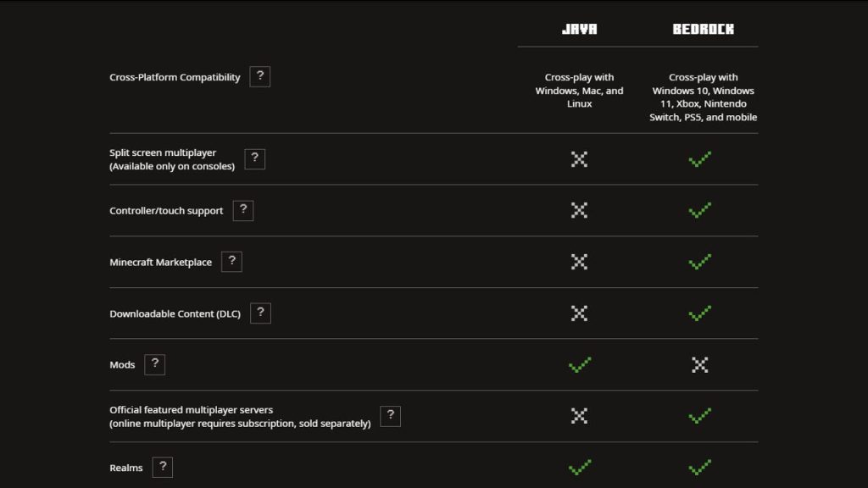Image resolution: width=868 pixels, height=488 pixels.
Task: Open the Controller/touch support help tooltip
Action: click(243, 210)
